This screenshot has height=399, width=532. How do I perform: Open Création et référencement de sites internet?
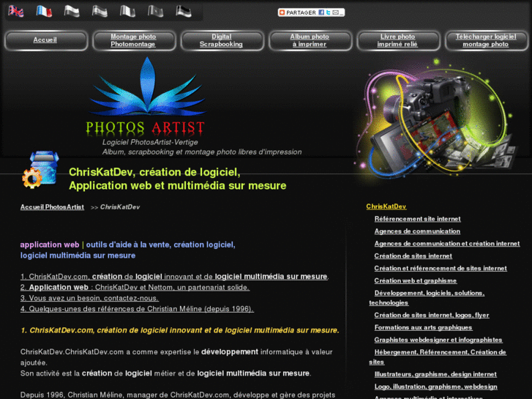pyautogui.click(x=441, y=268)
